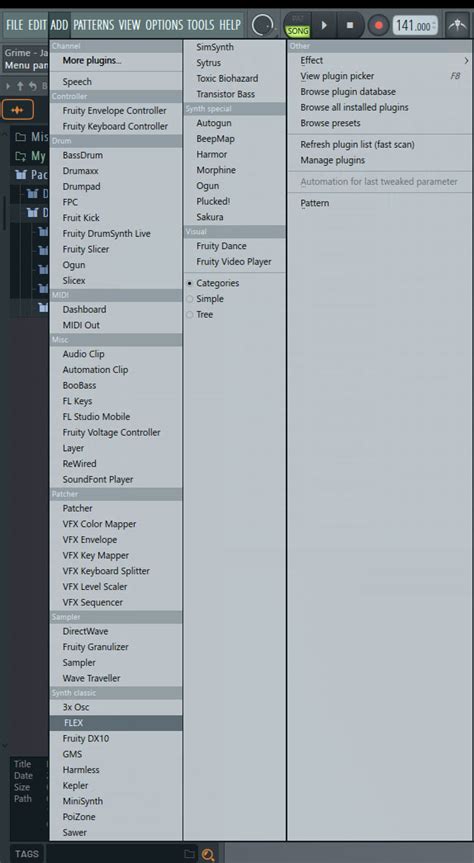
Task: Open the HELP menu
Action: pyautogui.click(x=230, y=25)
